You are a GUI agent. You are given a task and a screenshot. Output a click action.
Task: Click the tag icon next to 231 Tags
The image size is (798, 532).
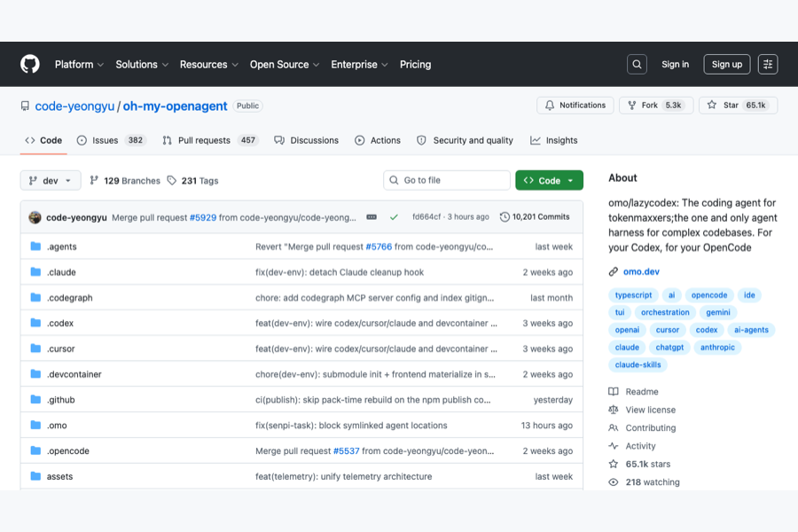point(172,180)
